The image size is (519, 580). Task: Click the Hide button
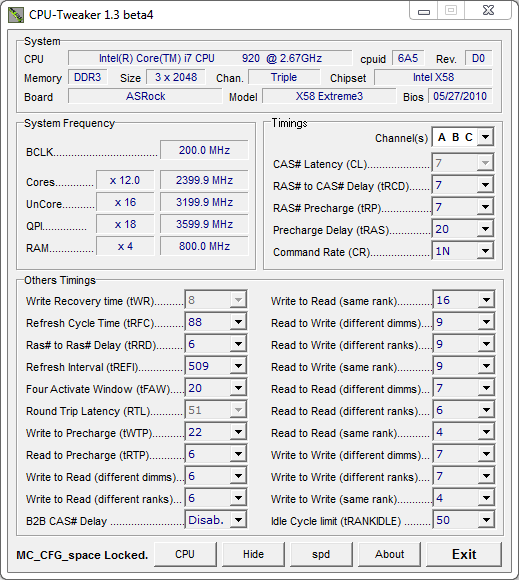253,554
